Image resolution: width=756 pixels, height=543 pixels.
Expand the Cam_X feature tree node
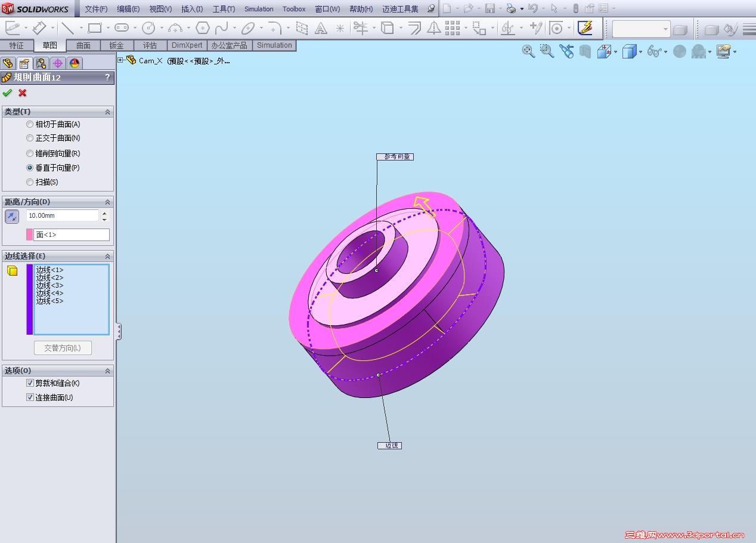click(120, 60)
